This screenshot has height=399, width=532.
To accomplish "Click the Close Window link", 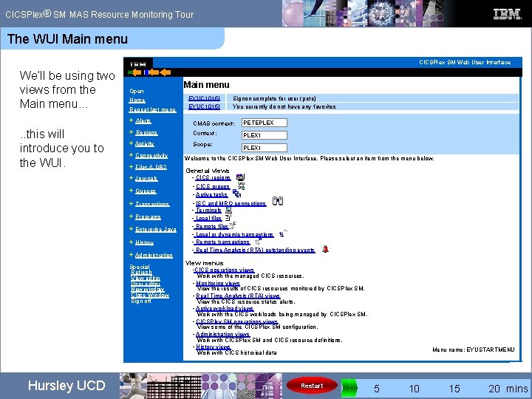I will coord(150,295).
